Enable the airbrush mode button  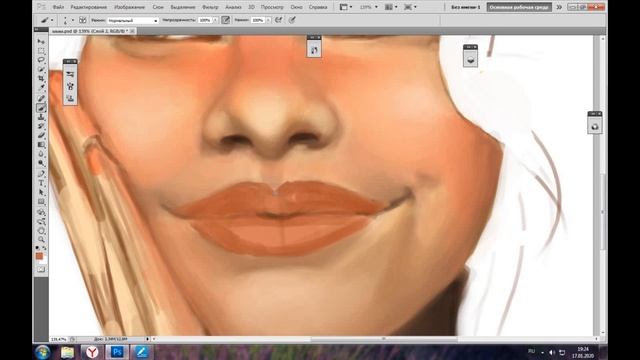click(x=279, y=20)
